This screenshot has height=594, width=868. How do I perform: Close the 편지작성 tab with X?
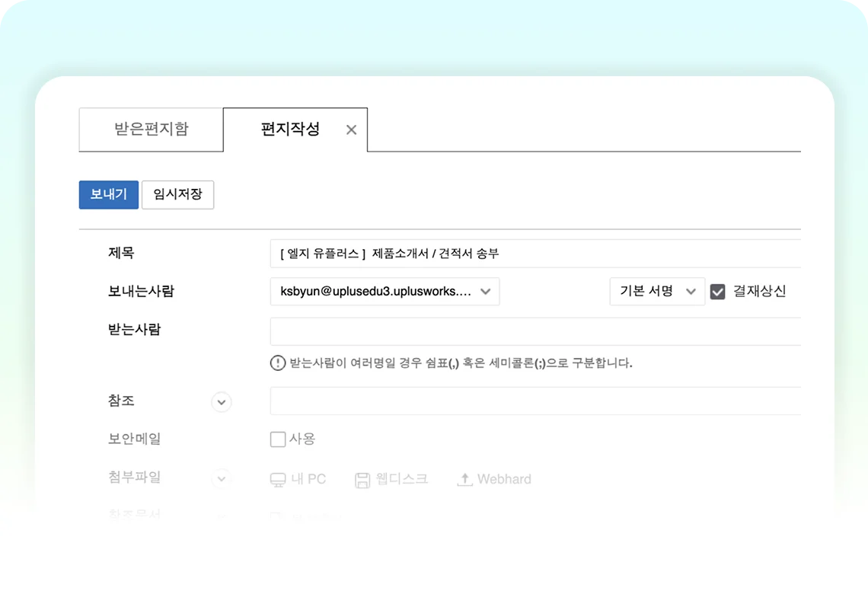[351, 130]
